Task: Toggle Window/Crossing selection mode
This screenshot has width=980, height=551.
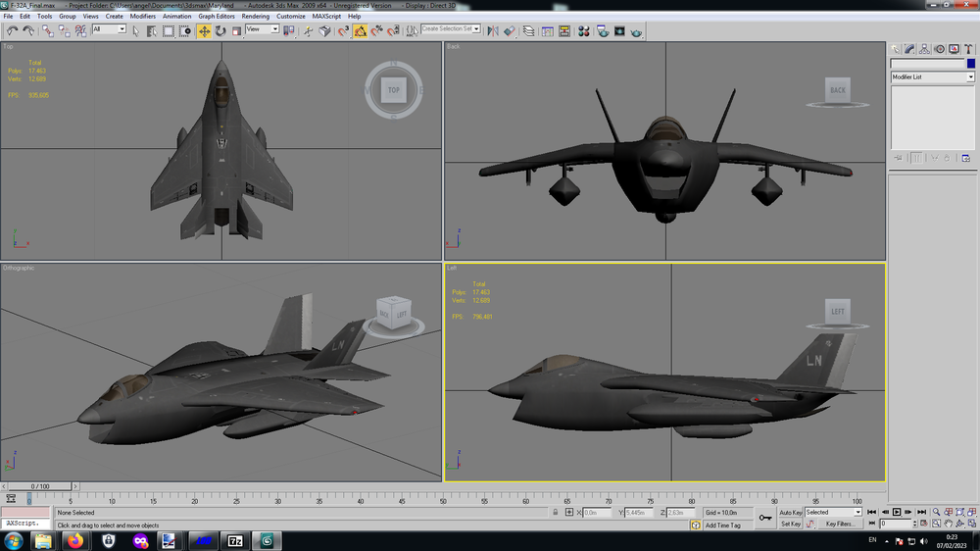Action: pyautogui.click(x=185, y=30)
